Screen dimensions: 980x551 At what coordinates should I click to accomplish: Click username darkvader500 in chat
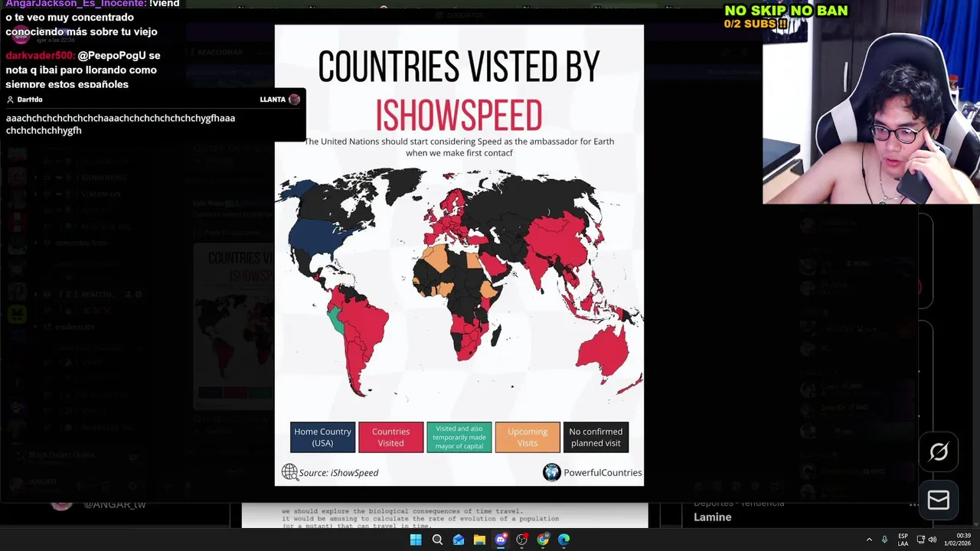40,56
